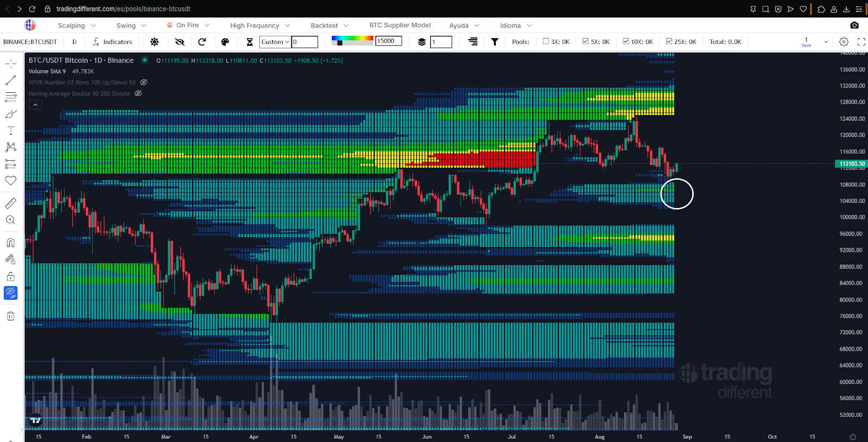
Task: Open chart settings gear icon
Action: coord(844,42)
